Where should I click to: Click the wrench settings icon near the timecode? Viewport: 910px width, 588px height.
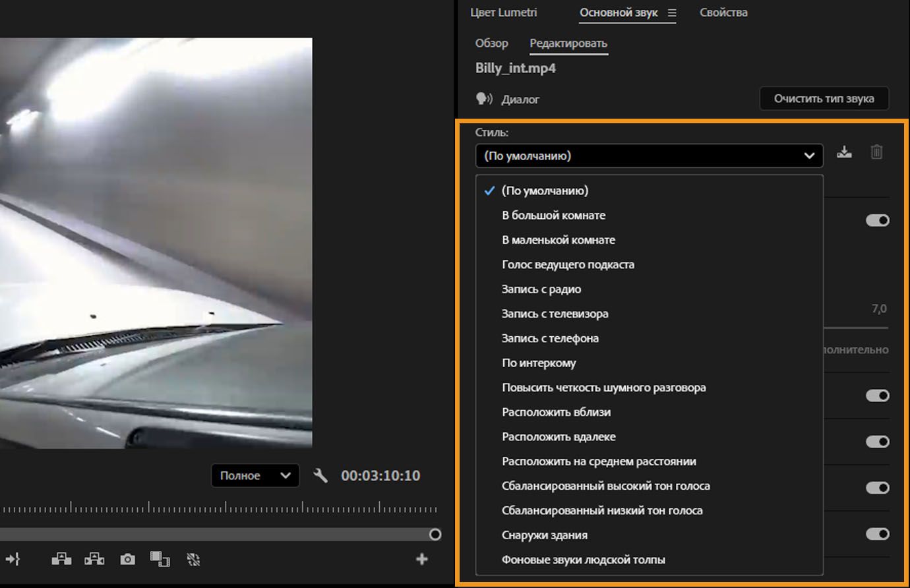point(321,475)
